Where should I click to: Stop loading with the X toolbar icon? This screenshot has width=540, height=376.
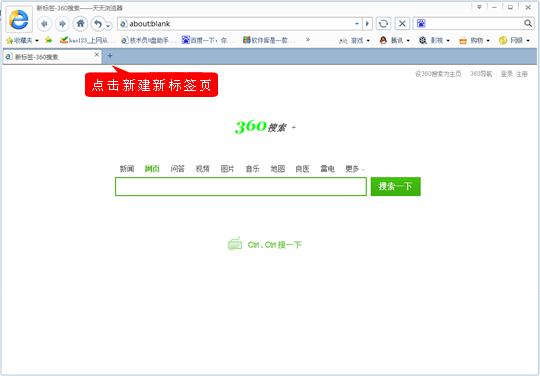click(402, 24)
